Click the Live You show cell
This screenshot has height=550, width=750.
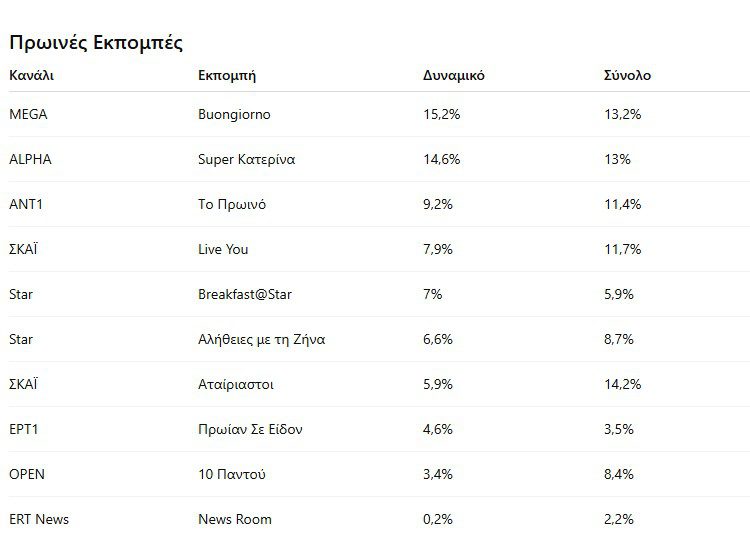(x=223, y=249)
